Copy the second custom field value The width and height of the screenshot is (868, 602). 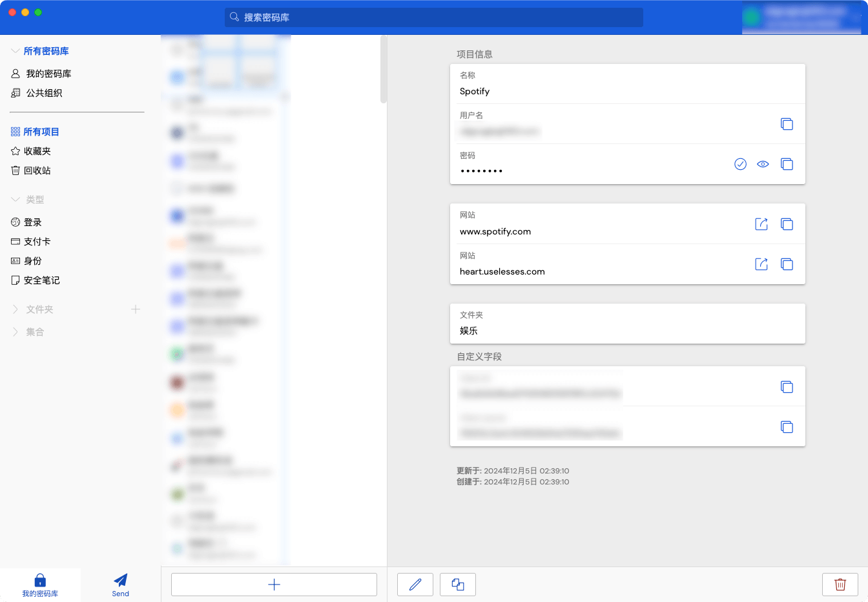pyautogui.click(x=787, y=427)
